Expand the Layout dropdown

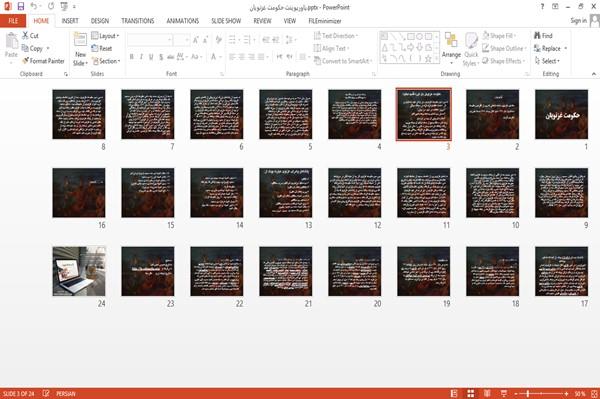[105, 36]
